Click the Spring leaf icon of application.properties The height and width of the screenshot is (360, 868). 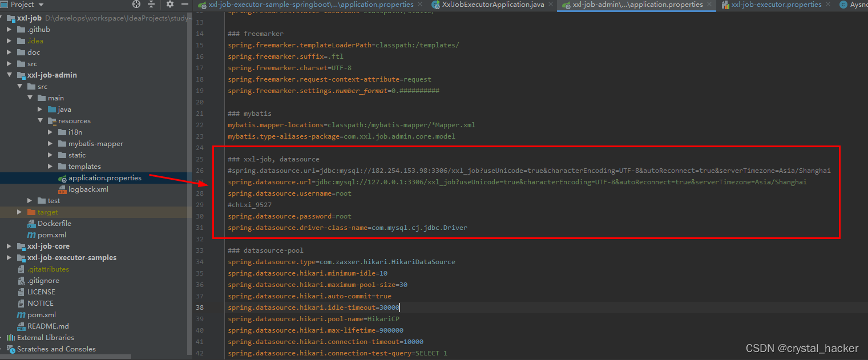point(62,177)
